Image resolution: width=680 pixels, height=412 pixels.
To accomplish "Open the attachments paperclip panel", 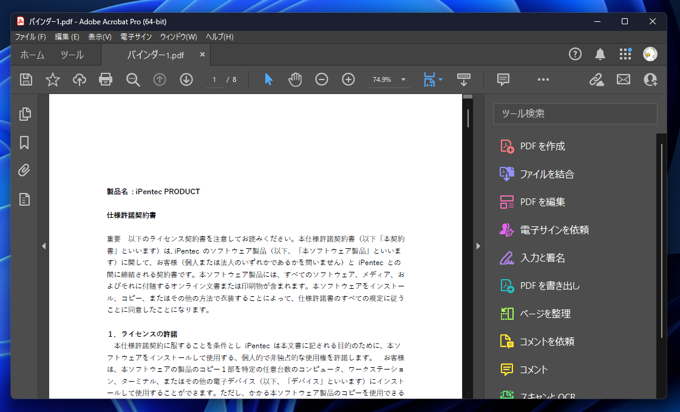I will 24,170.
